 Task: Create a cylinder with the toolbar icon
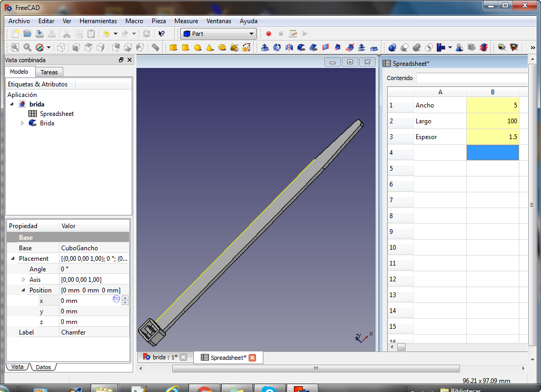tap(185, 47)
